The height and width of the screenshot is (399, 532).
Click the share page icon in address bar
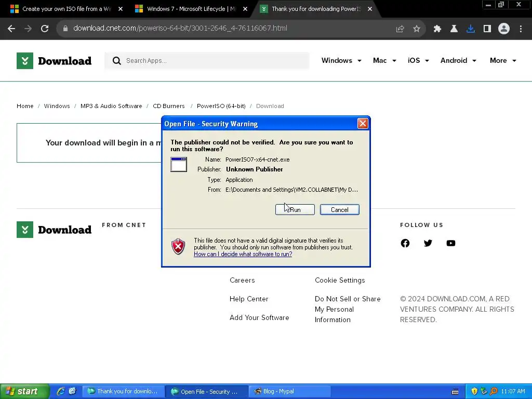pos(400,29)
